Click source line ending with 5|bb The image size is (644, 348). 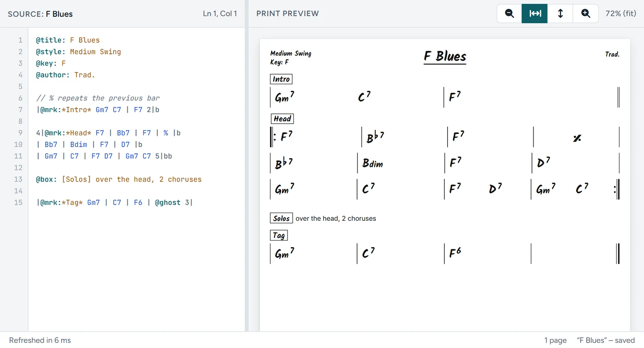pos(104,156)
